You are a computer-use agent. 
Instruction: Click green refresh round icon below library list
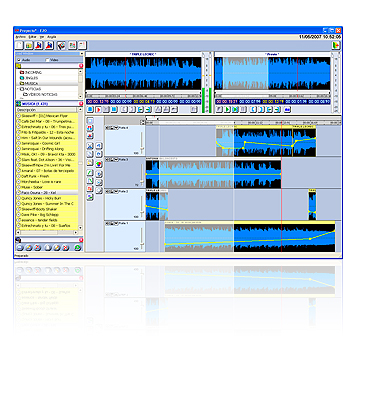78,248
